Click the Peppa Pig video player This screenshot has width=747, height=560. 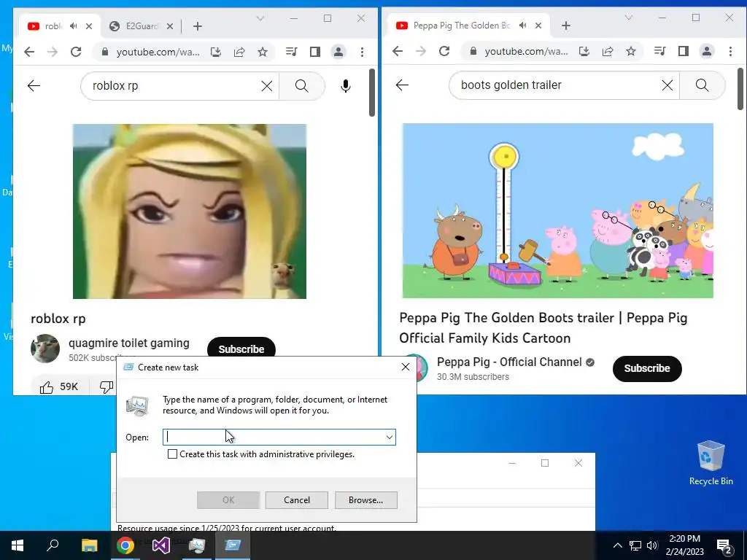click(x=558, y=211)
